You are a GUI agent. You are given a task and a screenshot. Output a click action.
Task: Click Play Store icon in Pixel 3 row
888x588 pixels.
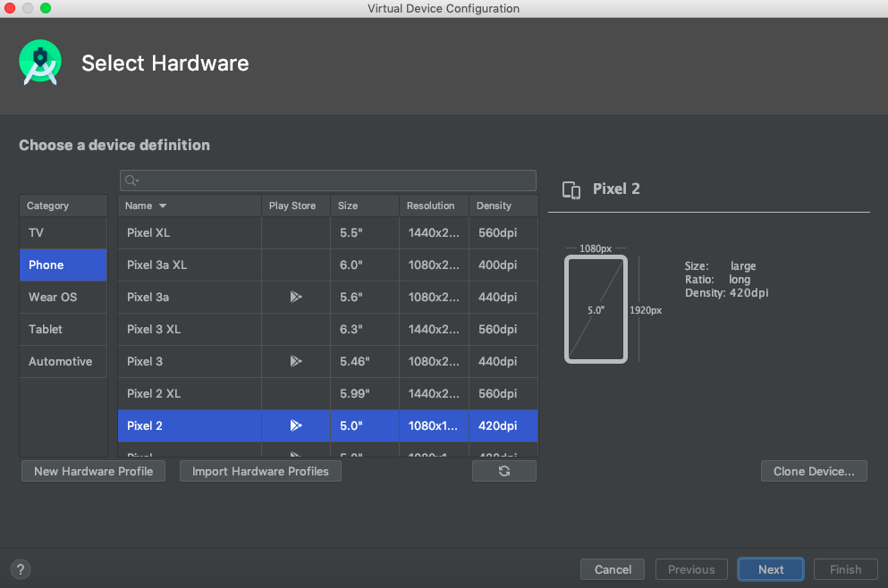tap(296, 361)
